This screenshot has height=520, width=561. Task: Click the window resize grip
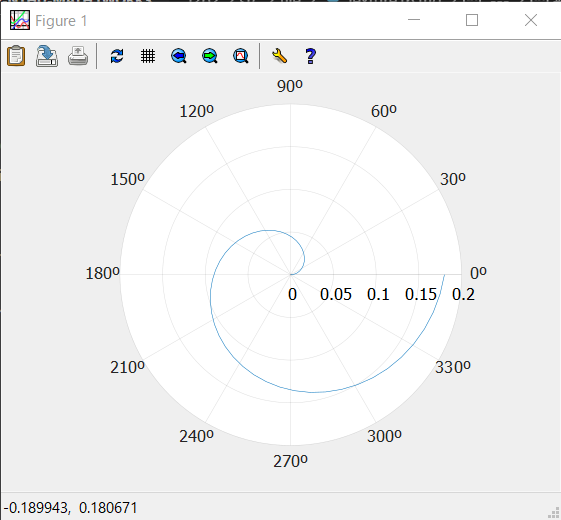point(554,513)
